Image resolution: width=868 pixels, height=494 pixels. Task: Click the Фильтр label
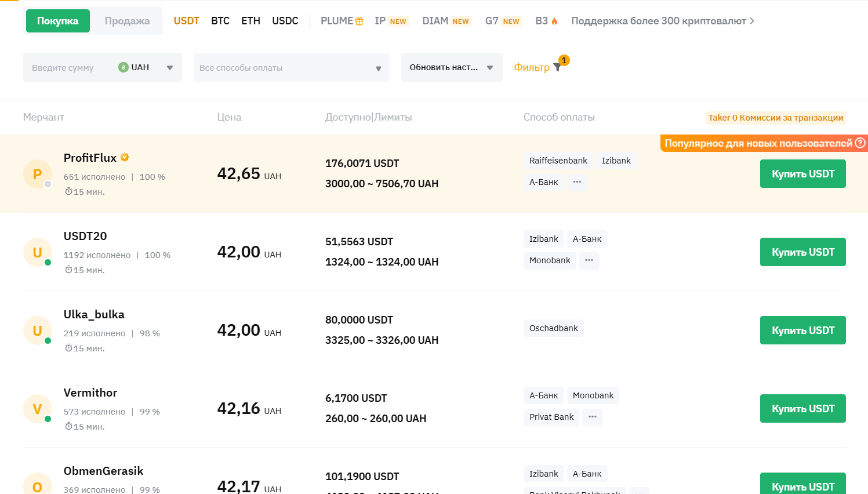pyautogui.click(x=532, y=67)
